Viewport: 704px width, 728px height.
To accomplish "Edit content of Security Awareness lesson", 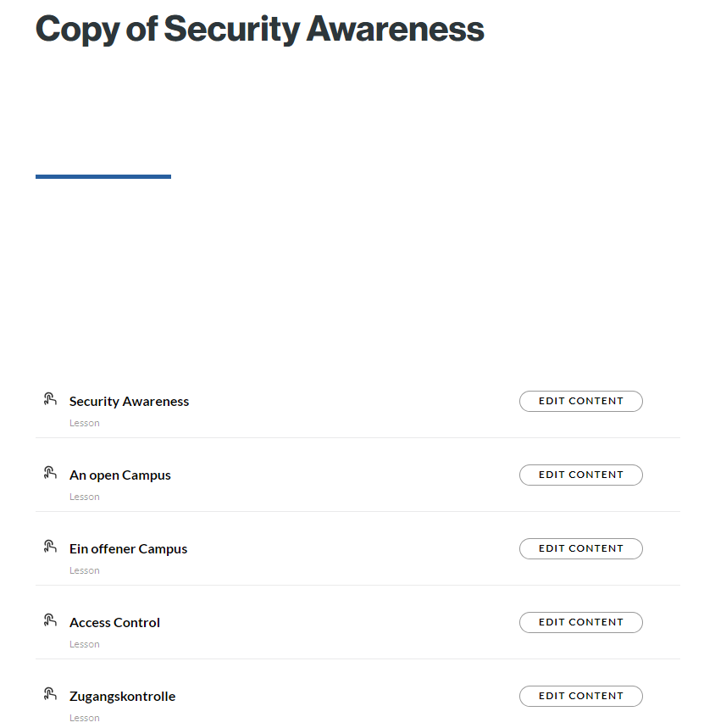I will coord(580,402).
